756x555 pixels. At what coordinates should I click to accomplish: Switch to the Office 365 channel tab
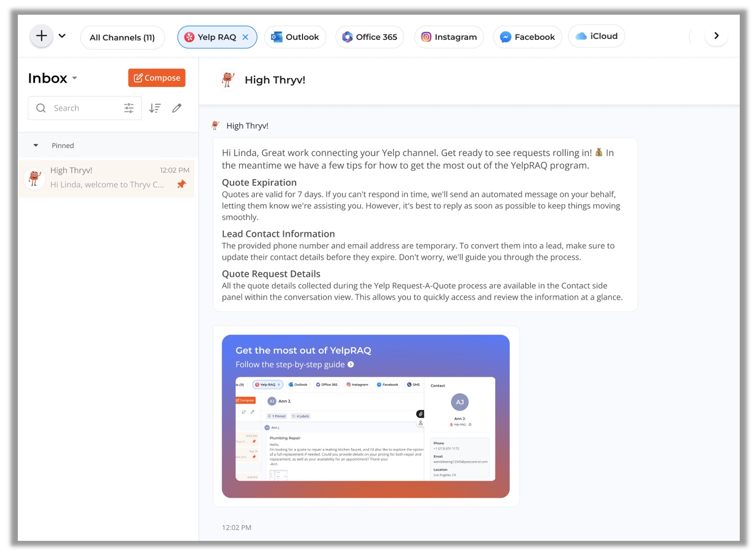pos(370,37)
